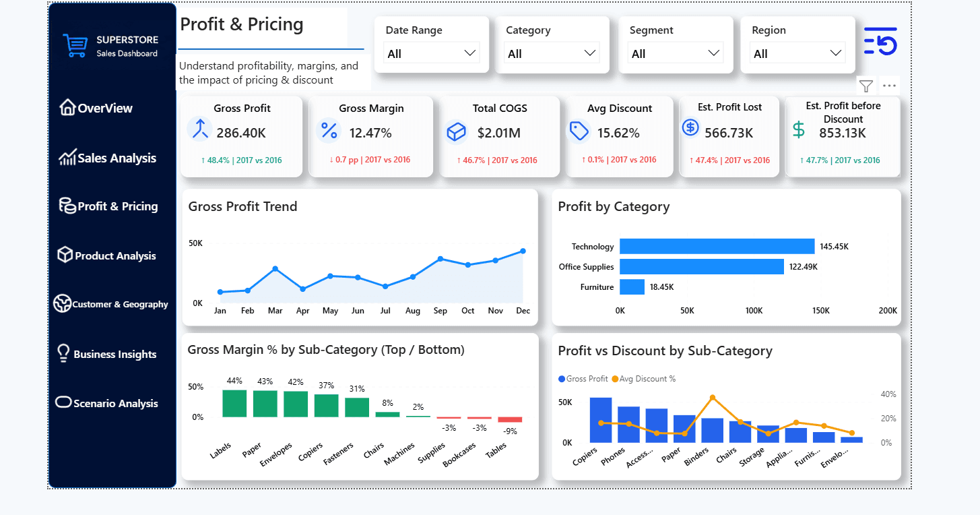Click the 145.45K Technology data label

point(834,247)
